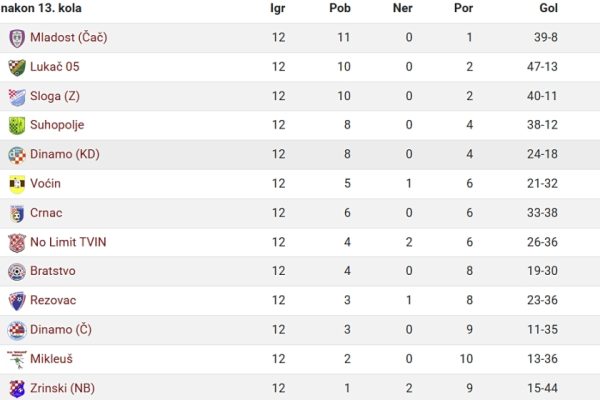Open the Rezovac team link
This screenshot has height=400, width=600.
point(53,300)
